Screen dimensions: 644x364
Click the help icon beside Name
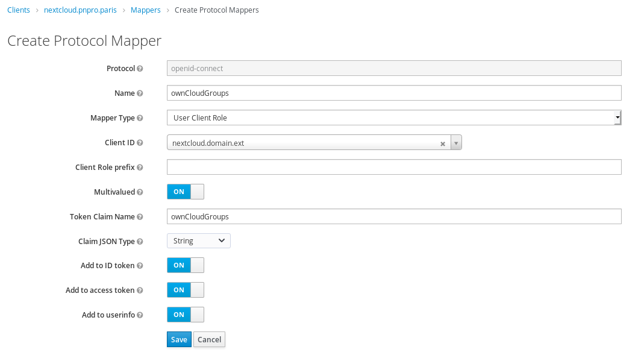pyautogui.click(x=141, y=93)
